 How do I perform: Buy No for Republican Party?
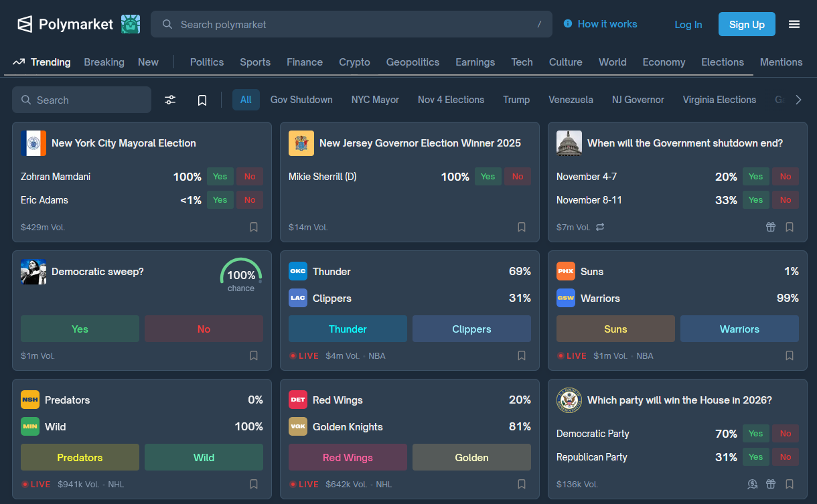786,457
